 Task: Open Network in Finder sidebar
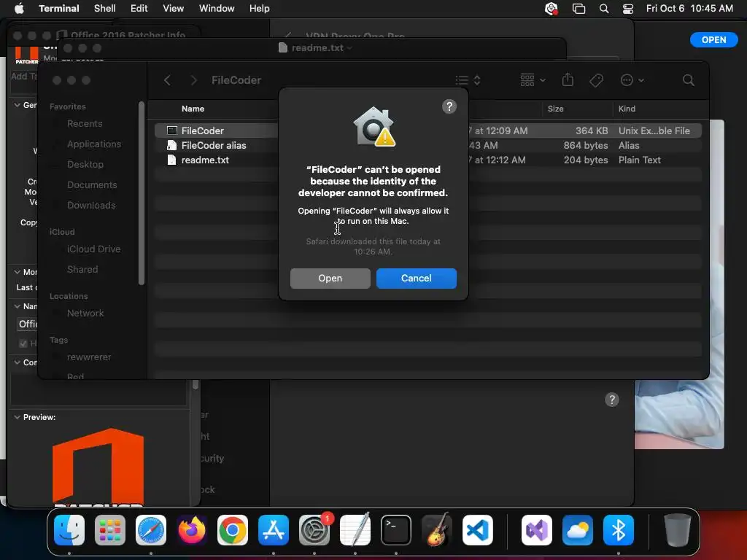[85, 314]
